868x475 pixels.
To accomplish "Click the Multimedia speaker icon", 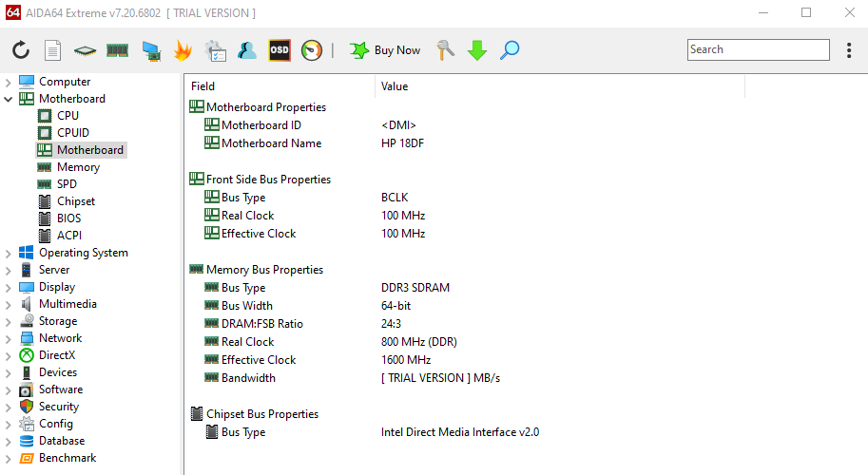I will pyautogui.click(x=27, y=304).
